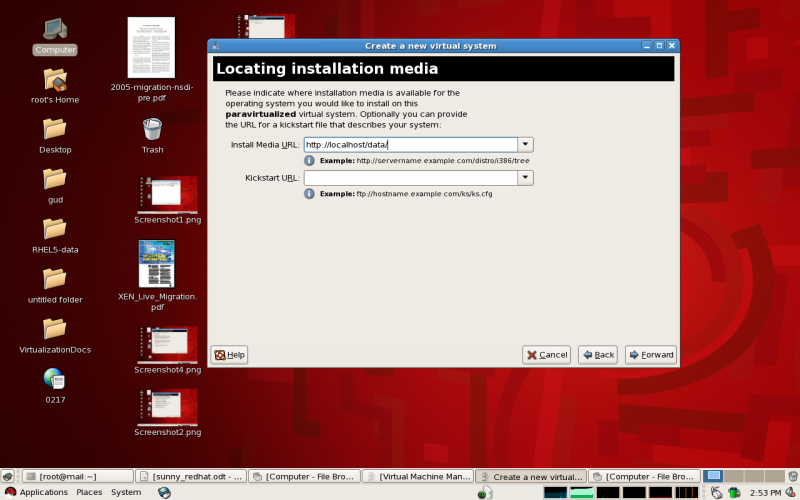This screenshot has width=800, height=500.
Task: Click the green system monitor graph
Action: point(582,492)
